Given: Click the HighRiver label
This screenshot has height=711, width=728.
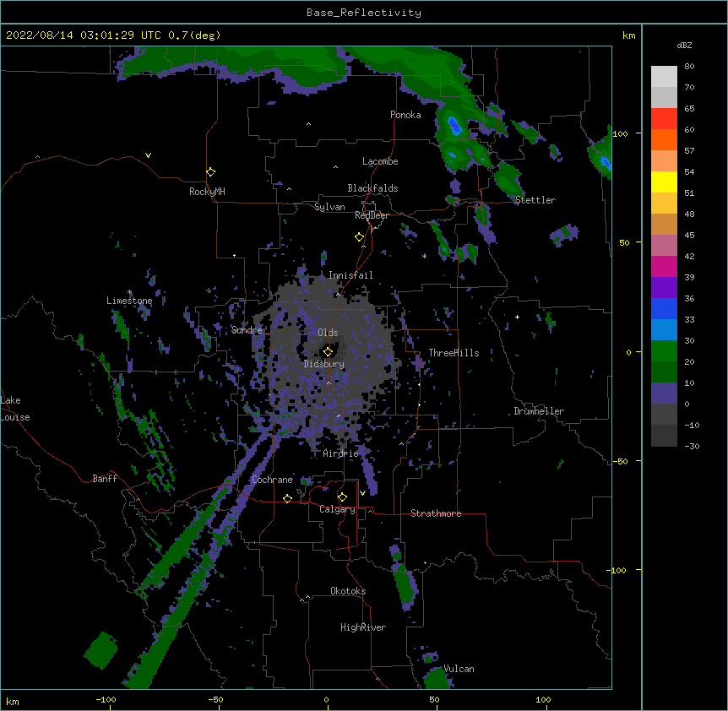Looking at the screenshot, I should point(363,627).
